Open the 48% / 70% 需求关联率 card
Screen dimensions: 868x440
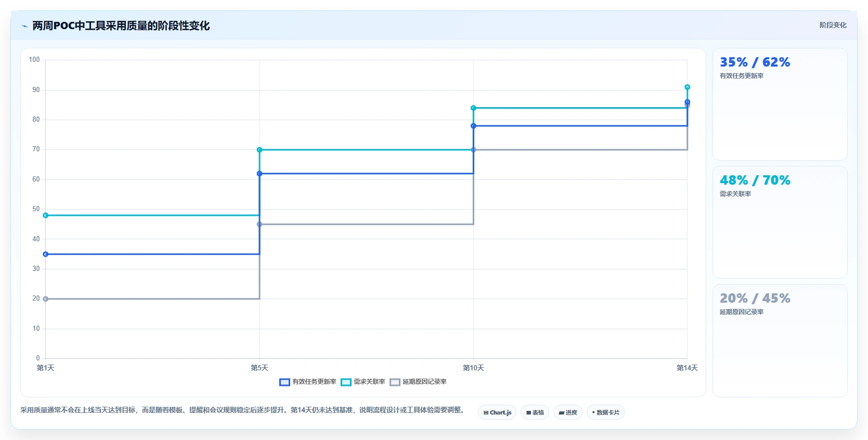pyautogui.click(x=780, y=222)
